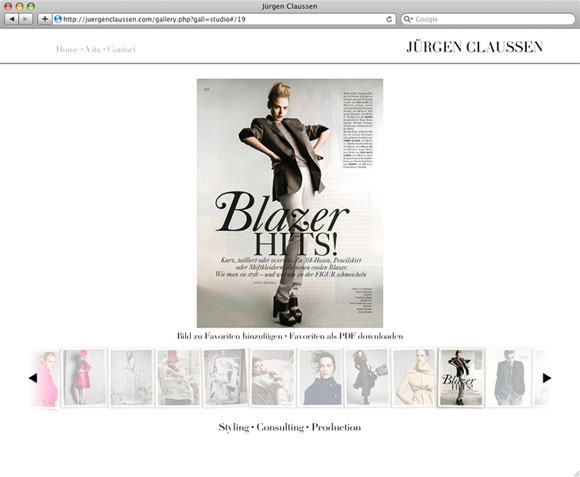Screen dimensions: 580x477
Task: Click the URL address field
Action: click(x=223, y=19)
